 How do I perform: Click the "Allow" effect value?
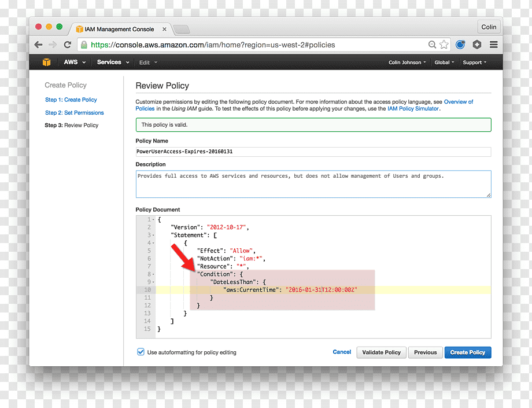(x=241, y=251)
